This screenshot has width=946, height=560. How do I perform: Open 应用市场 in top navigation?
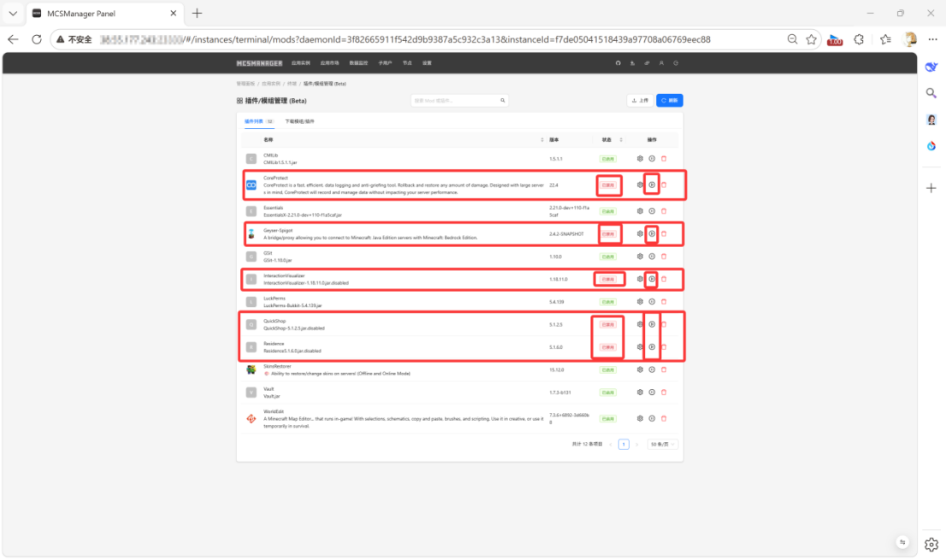pos(329,62)
